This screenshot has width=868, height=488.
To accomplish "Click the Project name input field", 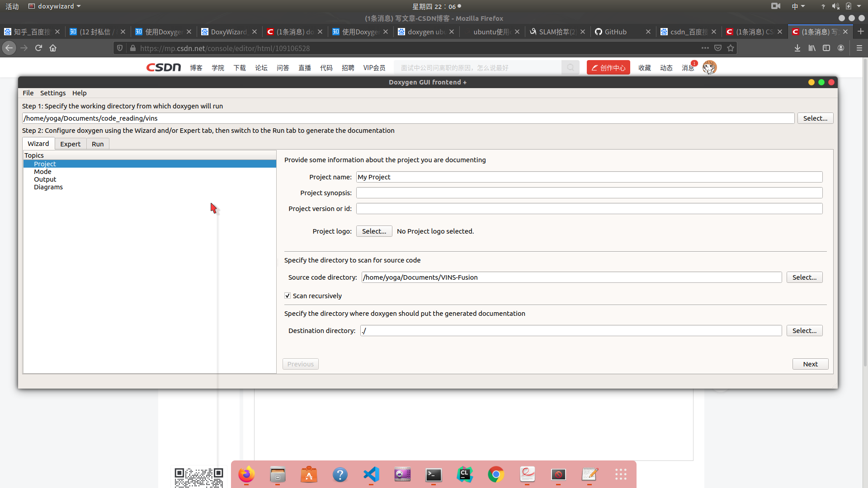I will (x=589, y=177).
